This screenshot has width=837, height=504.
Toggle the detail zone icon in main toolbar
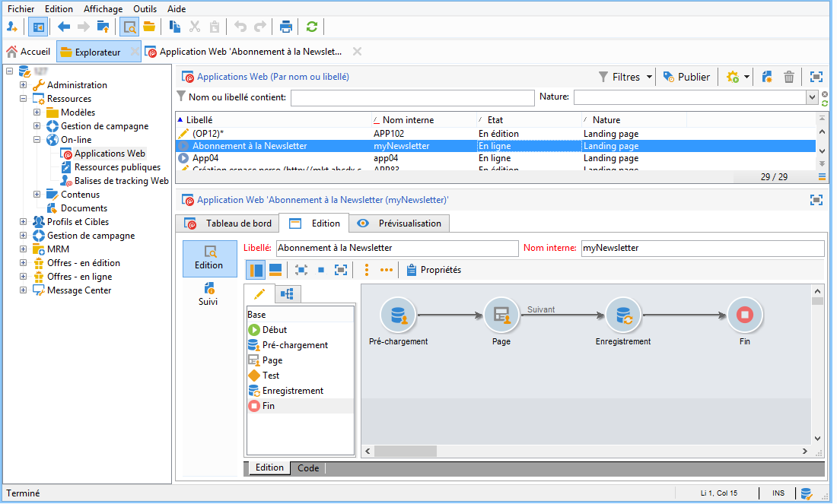tap(129, 27)
